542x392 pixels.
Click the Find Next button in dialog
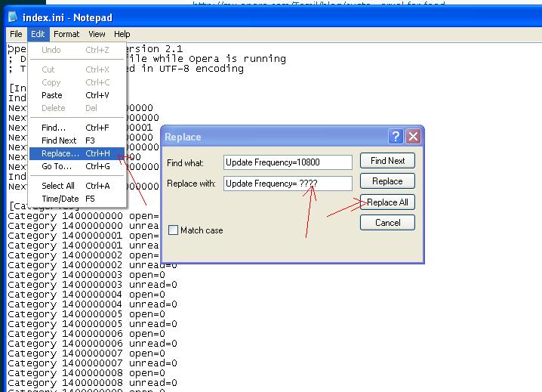click(x=387, y=161)
